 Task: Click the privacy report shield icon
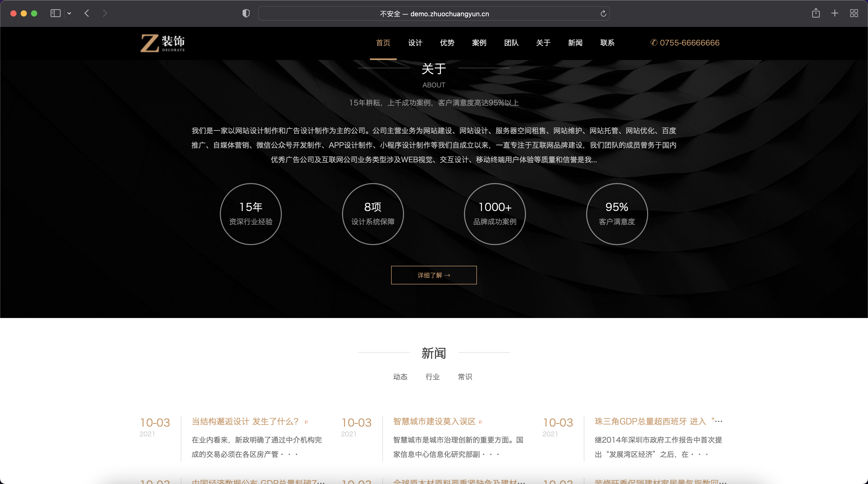point(246,13)
